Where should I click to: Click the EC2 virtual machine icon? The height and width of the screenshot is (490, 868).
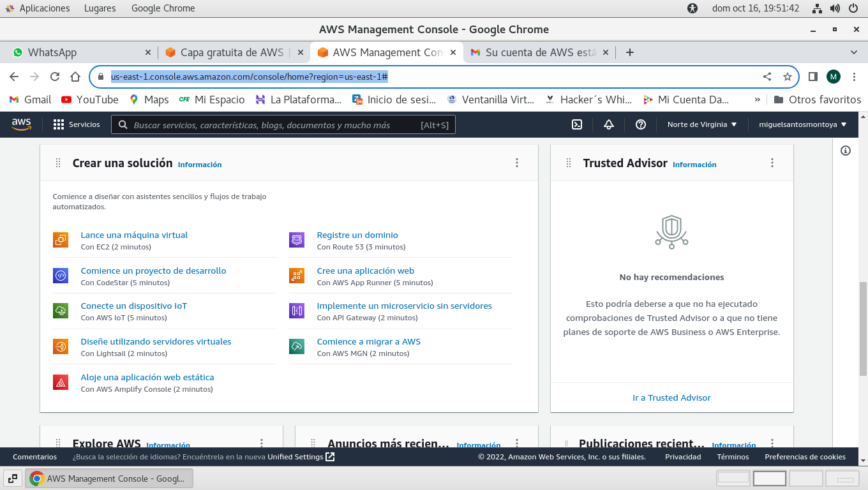click(61, 240)
